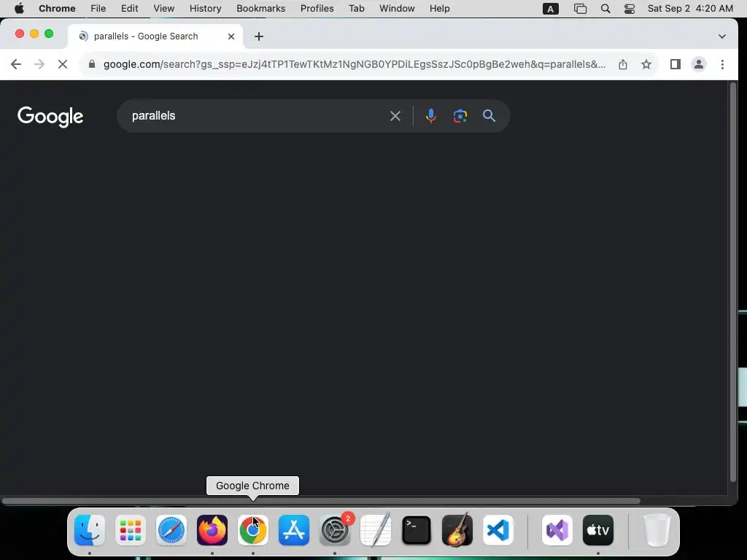
Task: Open Control Center in menu bar
Action: [630, 9]
